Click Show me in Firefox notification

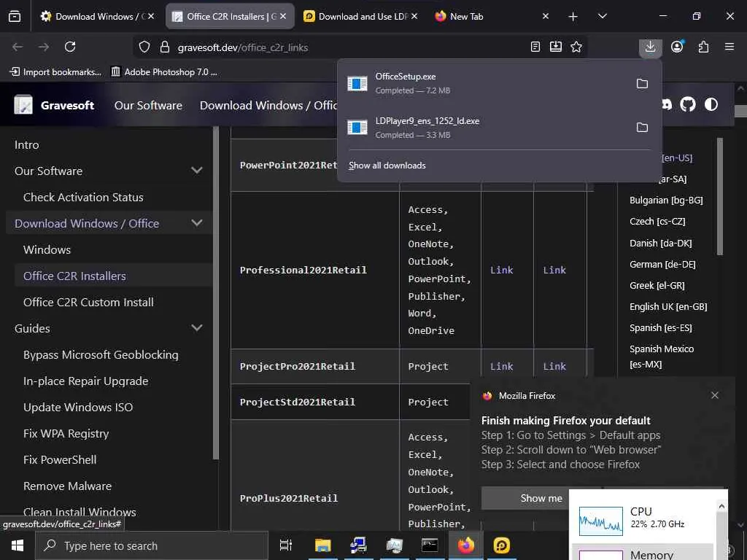(525, 498)
